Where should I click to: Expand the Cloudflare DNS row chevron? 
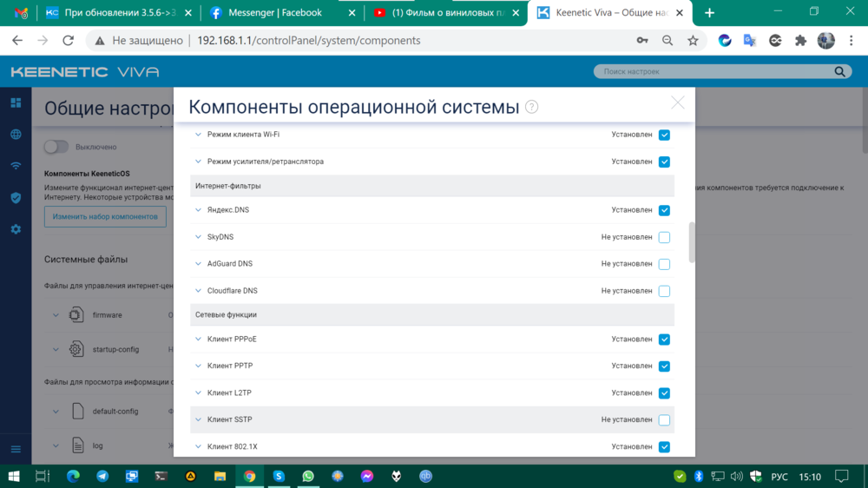(198, 291)
